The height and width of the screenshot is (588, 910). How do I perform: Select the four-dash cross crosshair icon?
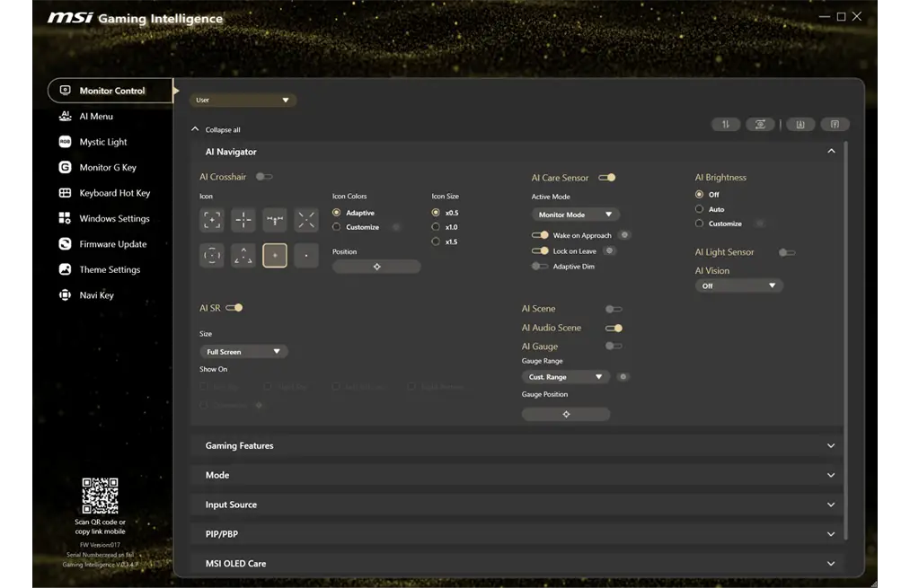[x=243, y=220]
